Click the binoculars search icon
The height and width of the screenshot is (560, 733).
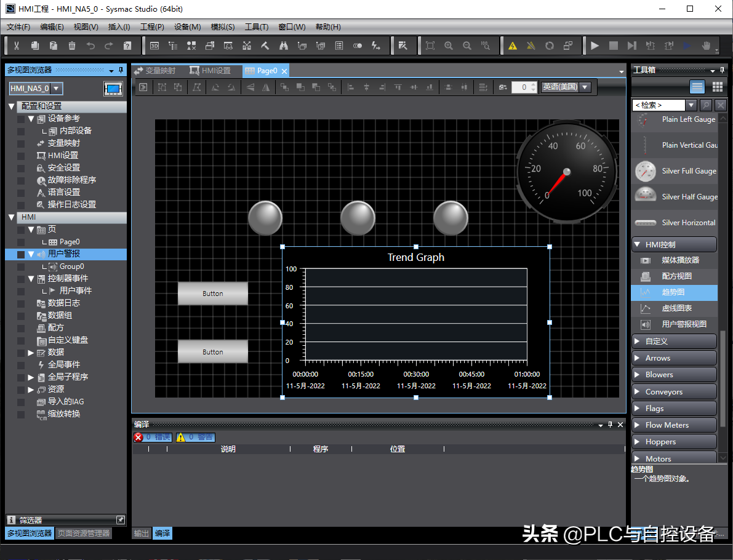click(284, 46)
